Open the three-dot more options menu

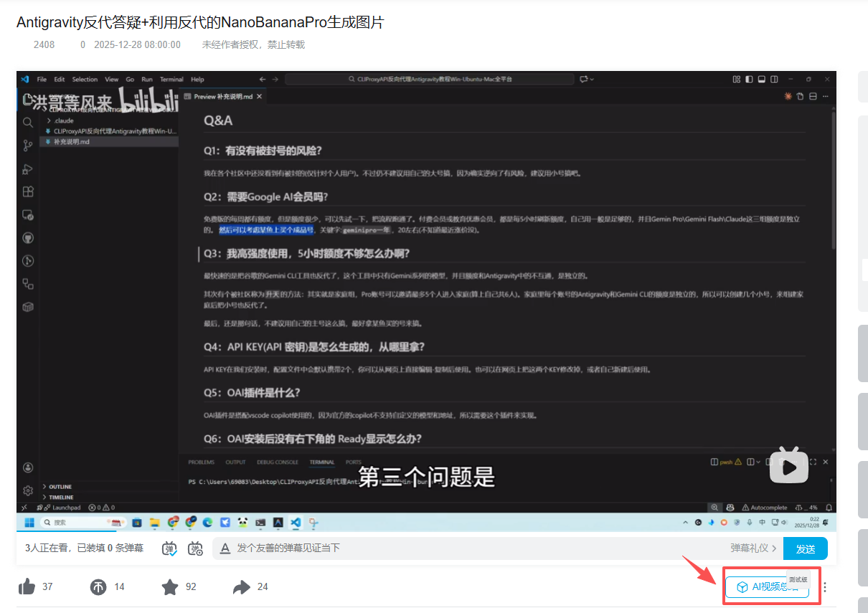coord(825,587)
